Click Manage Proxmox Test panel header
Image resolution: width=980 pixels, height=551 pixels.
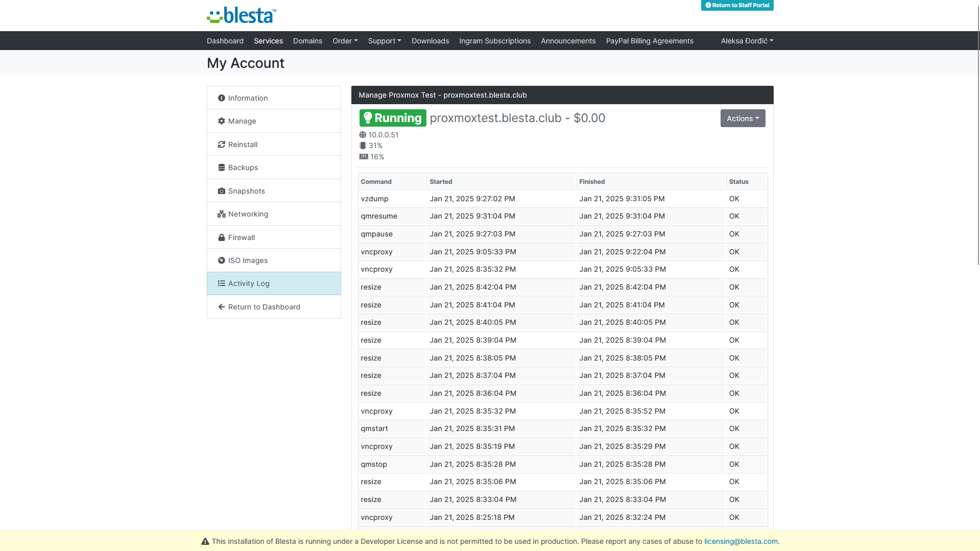tap(562, 95)
